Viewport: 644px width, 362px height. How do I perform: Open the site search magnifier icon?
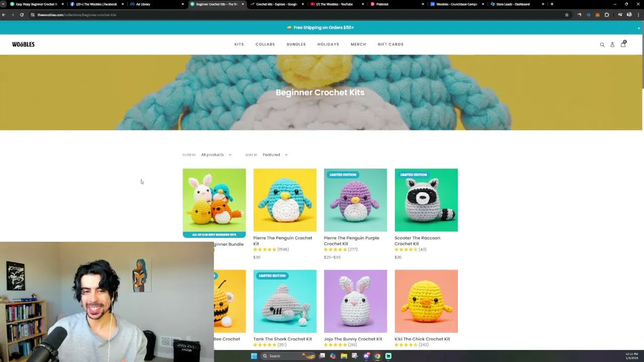(602, 45)
